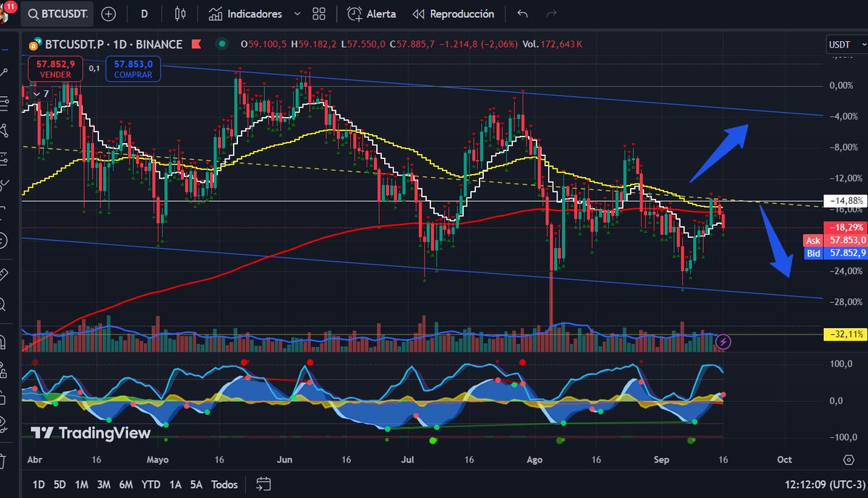Select the 3M date range tab
Image resolution: width=868 pixels, height=498 pixels.
(103, 484)
